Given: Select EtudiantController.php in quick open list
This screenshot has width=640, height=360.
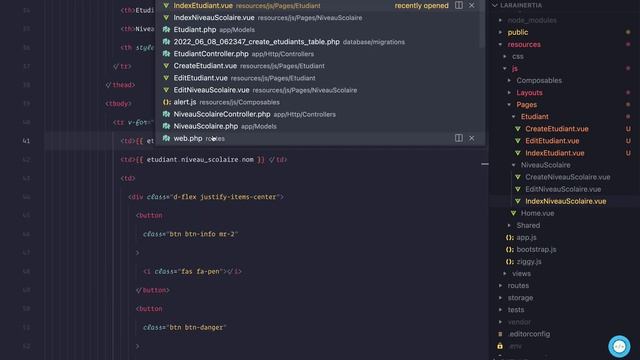Looking at the screenshot, I should click(320, 54).
